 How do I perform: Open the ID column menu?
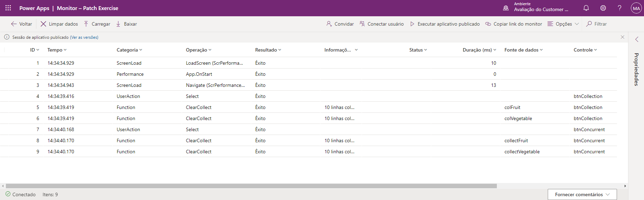[35, 50]
